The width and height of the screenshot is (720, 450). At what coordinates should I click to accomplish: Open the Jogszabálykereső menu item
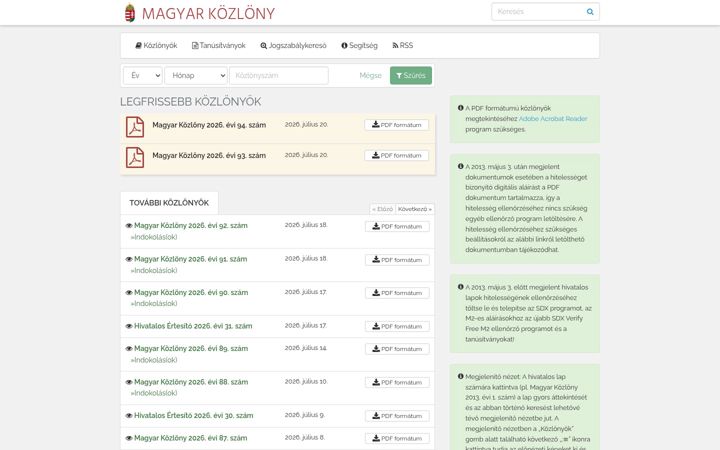click(x=293, y=45)
